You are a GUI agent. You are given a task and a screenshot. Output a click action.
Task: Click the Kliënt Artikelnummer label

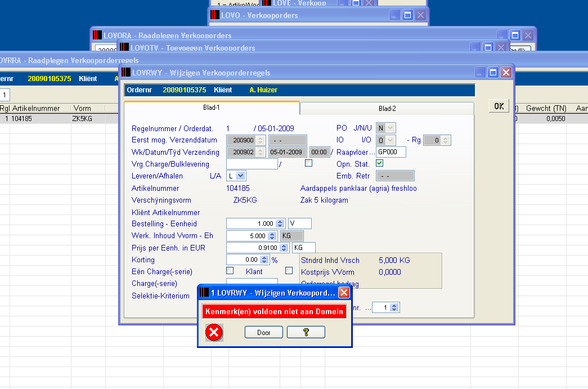click(x=166, y=212)
